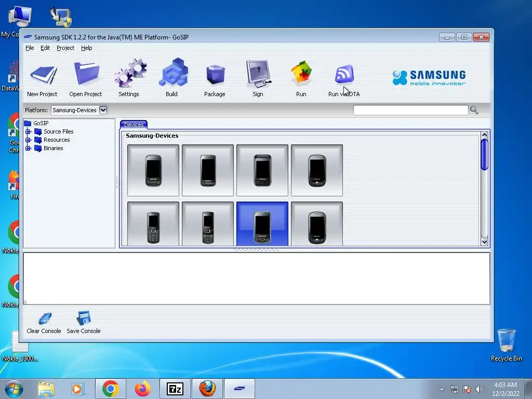This screenshot has height=399, width=532.
Task: Click the Run via OTA icon
Action: [344, 74]
